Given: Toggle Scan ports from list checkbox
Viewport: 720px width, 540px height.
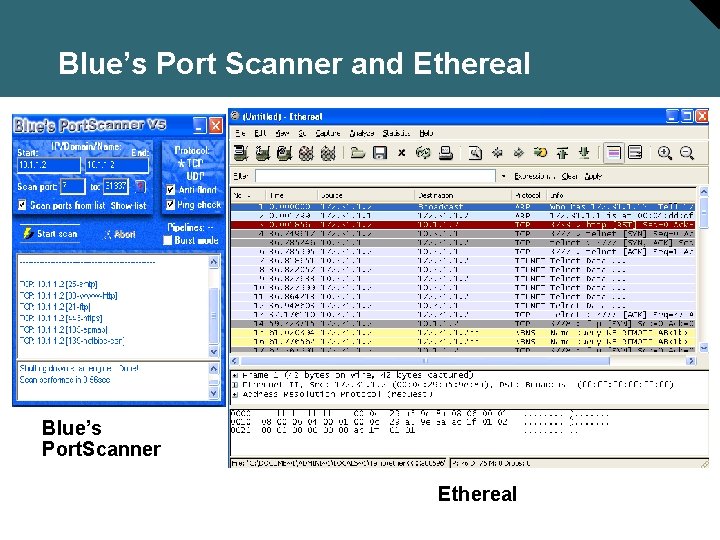Looking at the screenshot, I should [22, 205].
